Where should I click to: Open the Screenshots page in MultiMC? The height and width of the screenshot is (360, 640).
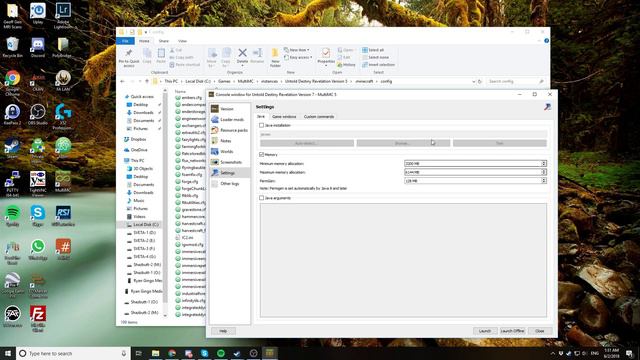click(229, 162)
